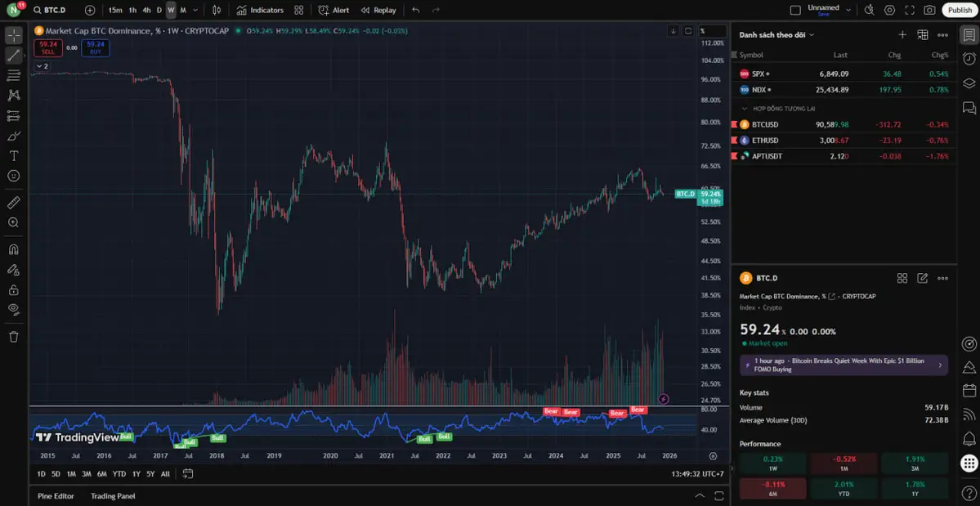
Task: Open chart settings hexagon gear icon
Action: 889,10
